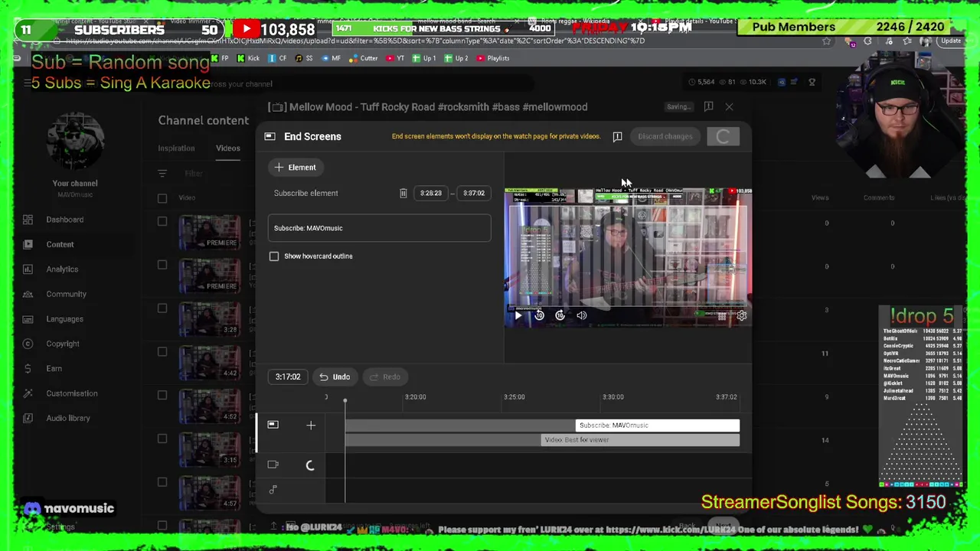Open Dashboard in Studio sidebar
980x551 pixels.
[x=64, y=220]
